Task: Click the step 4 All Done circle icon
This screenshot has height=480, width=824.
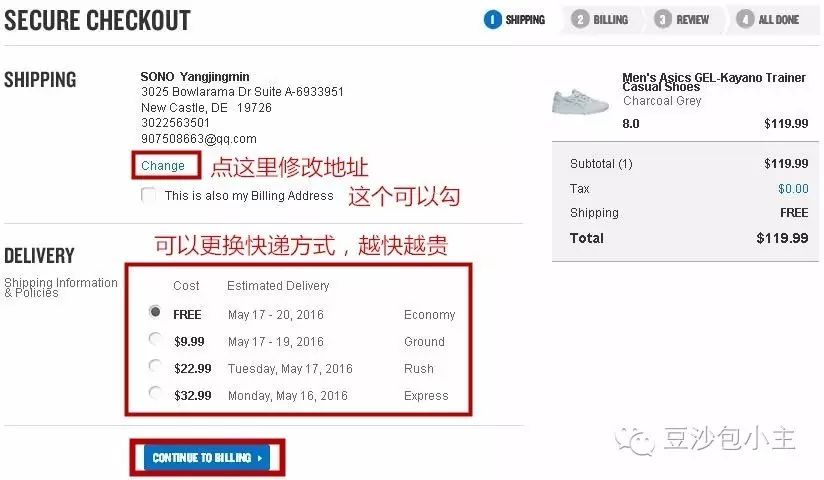Action: click(x=745, y=20)
